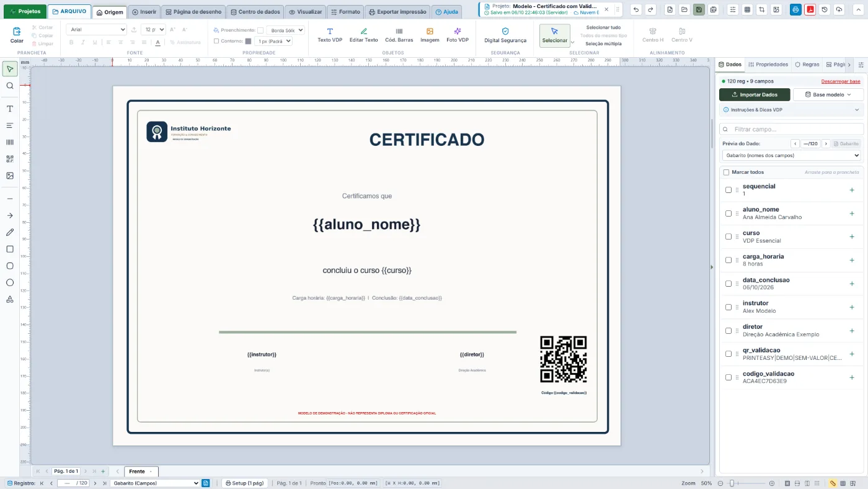868x489 pixels.
Task: Open the Borda Sólida border style dropdown
Action: pos(285,30)
